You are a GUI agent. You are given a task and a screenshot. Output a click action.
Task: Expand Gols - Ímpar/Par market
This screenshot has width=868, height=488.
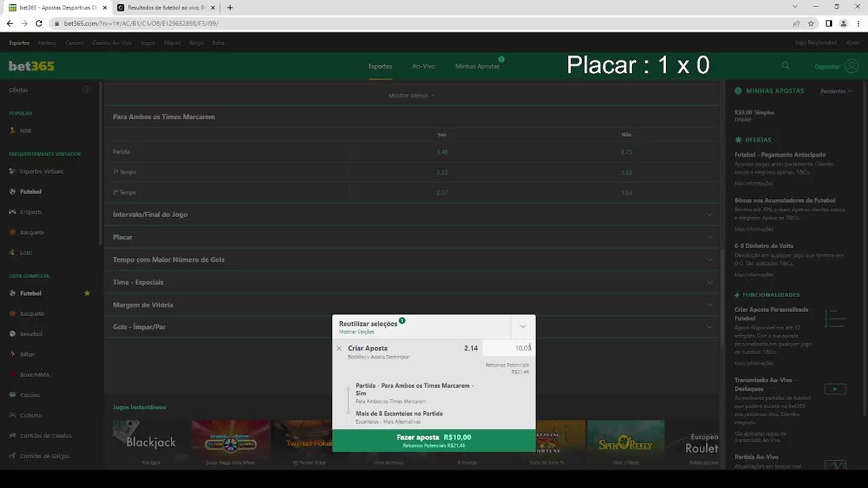pyautogui.click(x=412, y=327)
